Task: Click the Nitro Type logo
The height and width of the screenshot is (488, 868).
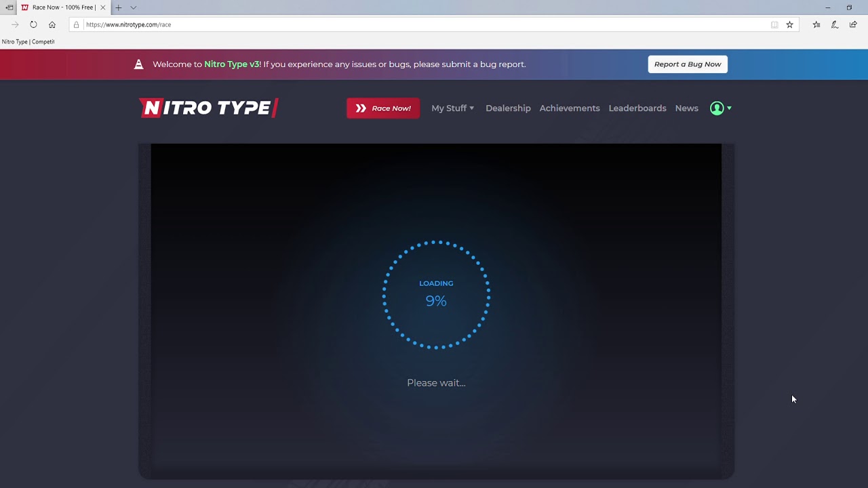Action: pyautogui.click(x=208, y=108)
